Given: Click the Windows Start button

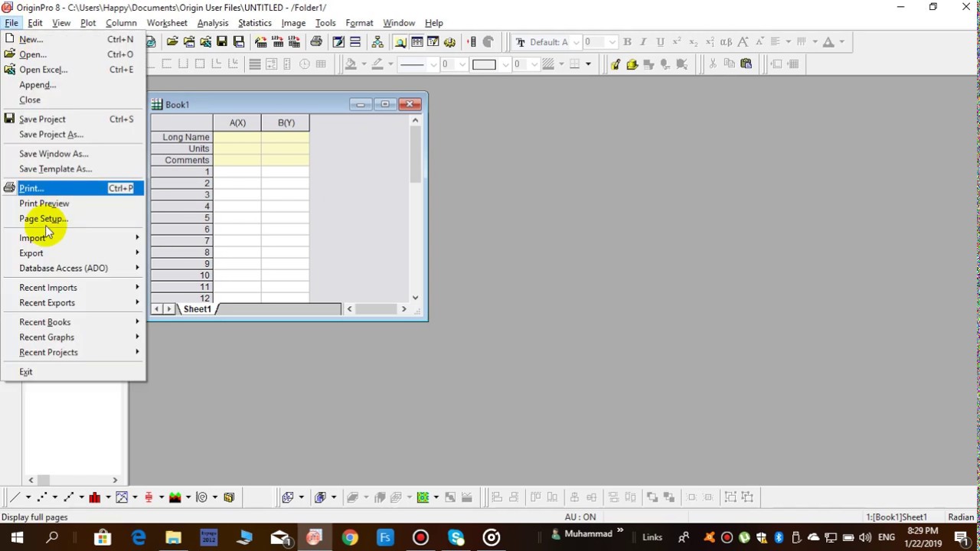Looking at the screenshot, I should tap(17, 537).
